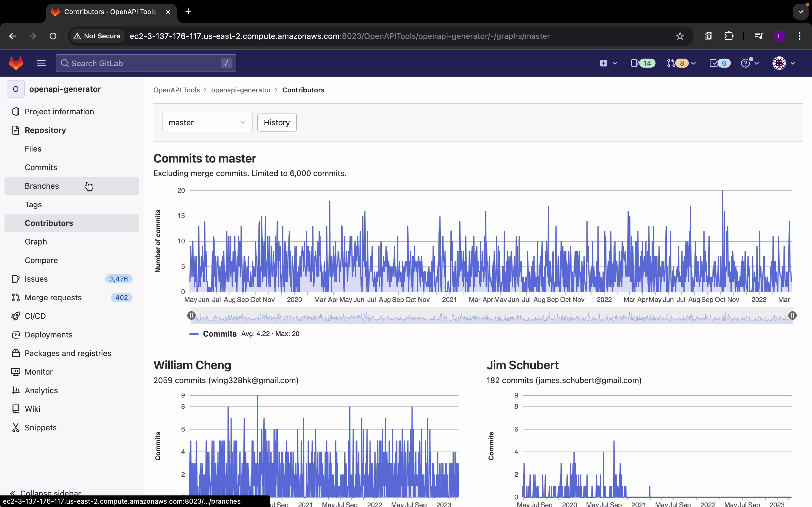
Task: Follow the OpenAPI Tools breadcrumb link
Action: (176, 90)
